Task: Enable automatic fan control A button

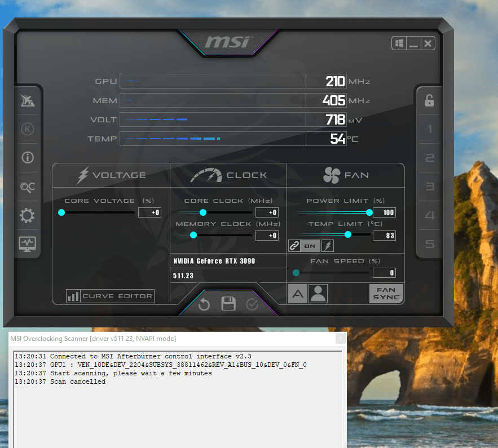Action: coord(298,294)
